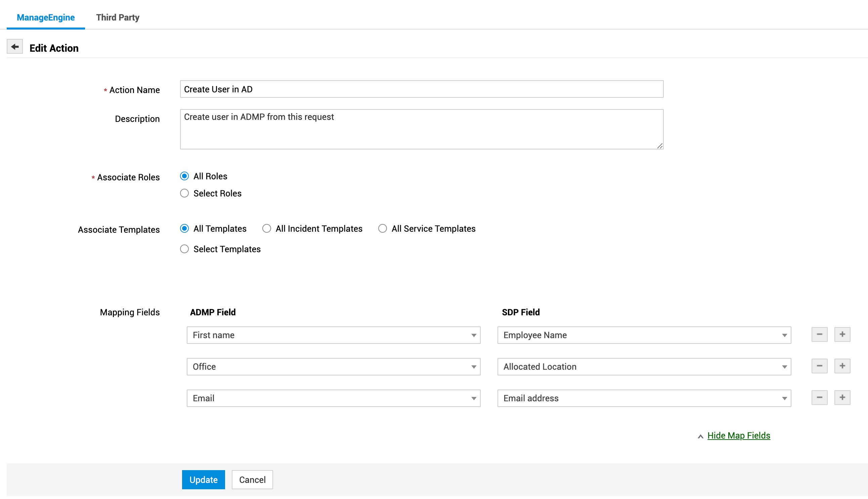
Task: Add row after Email mapping
Action: 841,398
